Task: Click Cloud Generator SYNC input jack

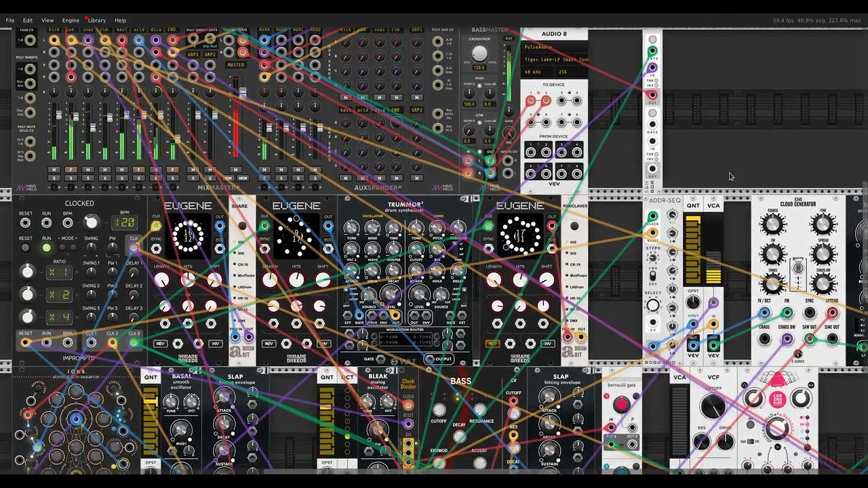Action: pos(809,312)
